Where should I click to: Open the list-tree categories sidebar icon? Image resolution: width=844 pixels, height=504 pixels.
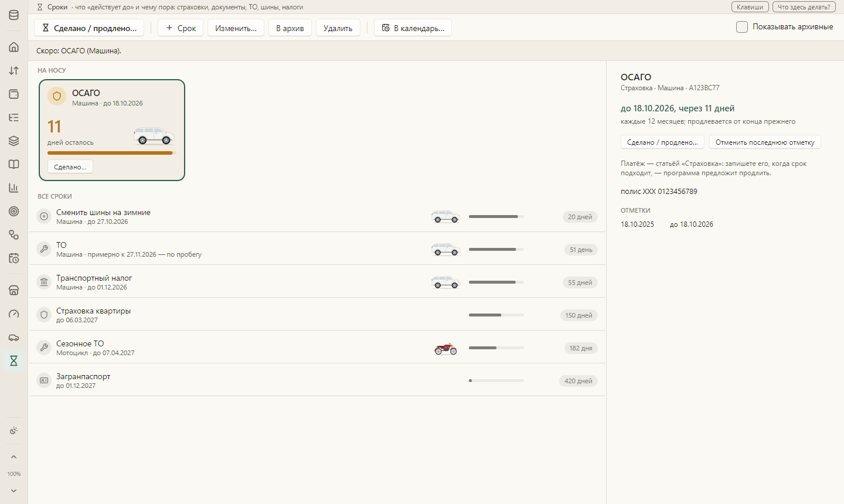(14, 117)
